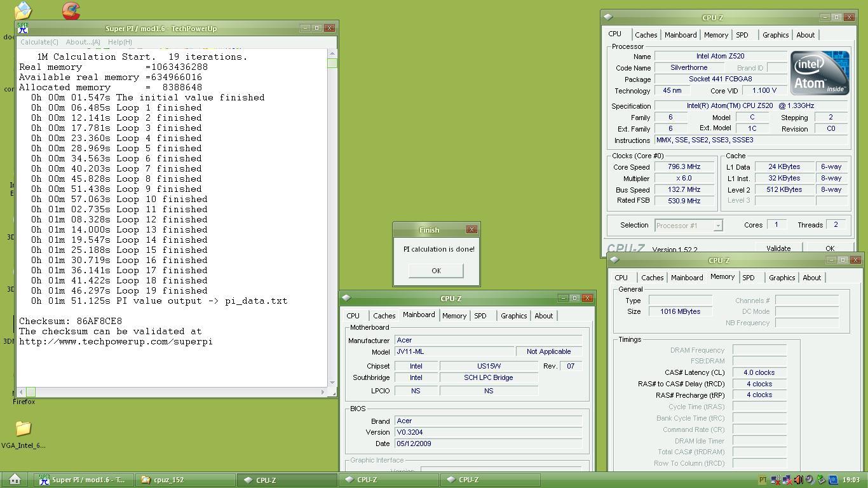
Task: Select About tab in the Memory CPU-Z window
Action: coord(811,278)
